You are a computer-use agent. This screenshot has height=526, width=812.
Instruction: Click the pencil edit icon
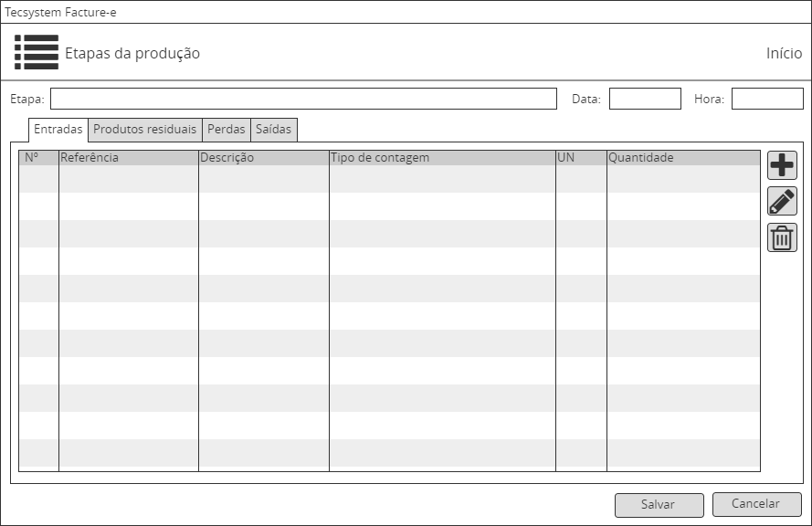click(x=782, y=201)
